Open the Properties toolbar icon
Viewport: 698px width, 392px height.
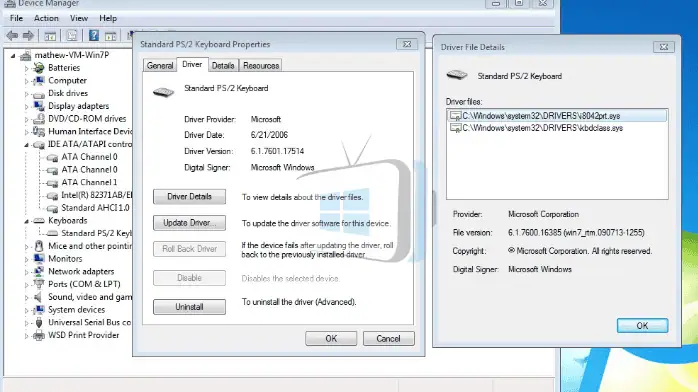click(x=72, y=36)
